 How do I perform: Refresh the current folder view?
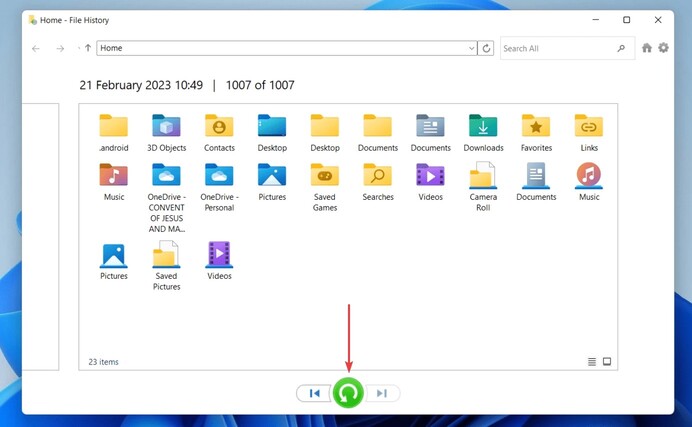486,48
